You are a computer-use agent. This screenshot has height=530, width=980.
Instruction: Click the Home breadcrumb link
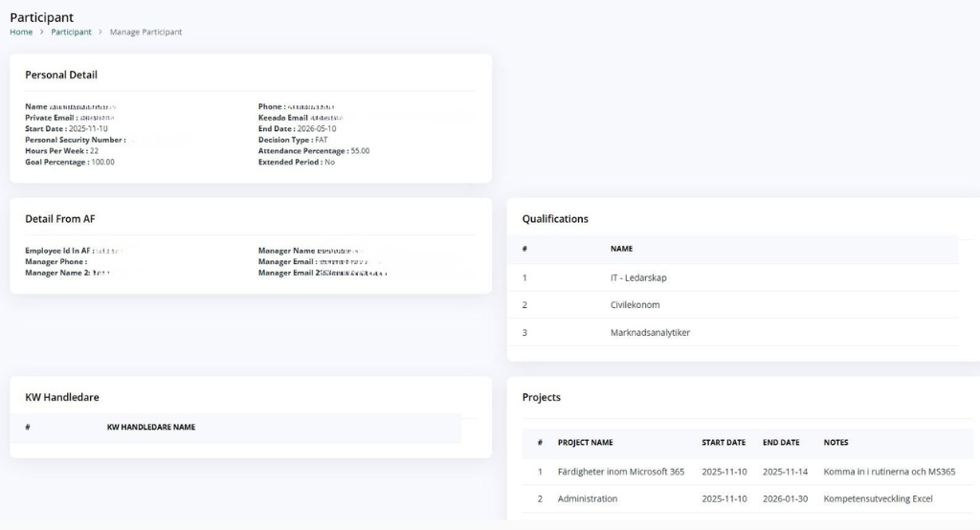(21, 33)
